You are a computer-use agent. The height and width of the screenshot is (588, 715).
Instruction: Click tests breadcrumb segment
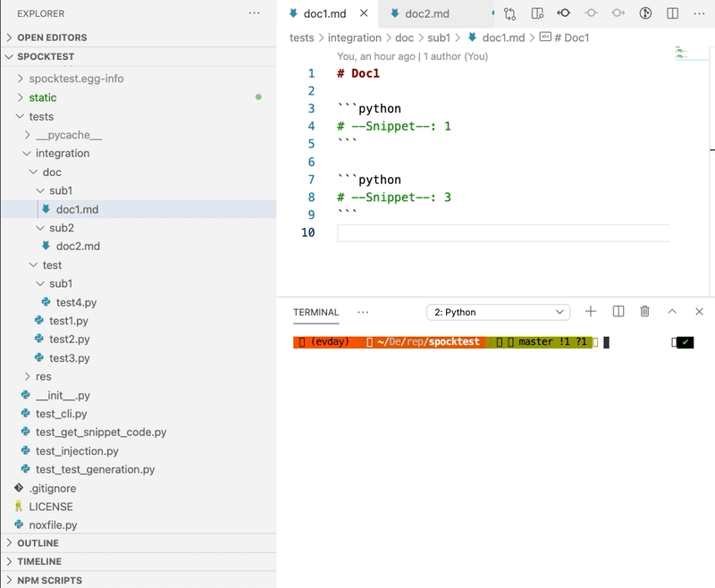click(302, 38)
